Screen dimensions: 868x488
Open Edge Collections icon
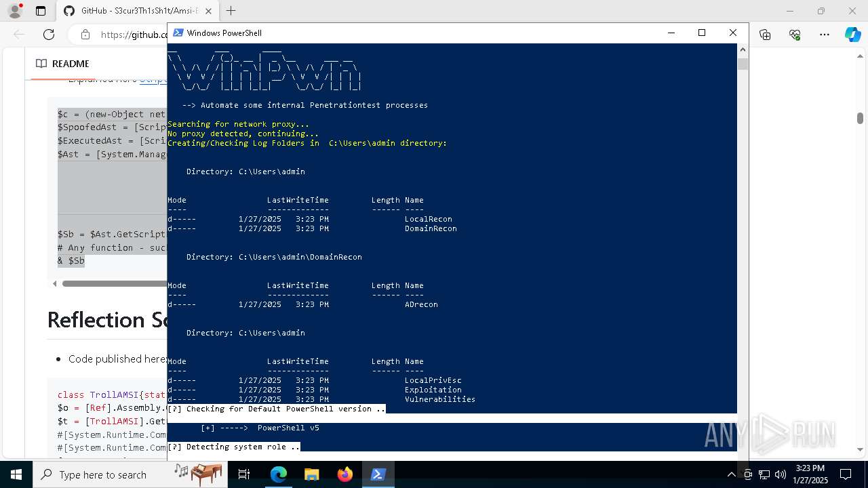tap(765, 35)
